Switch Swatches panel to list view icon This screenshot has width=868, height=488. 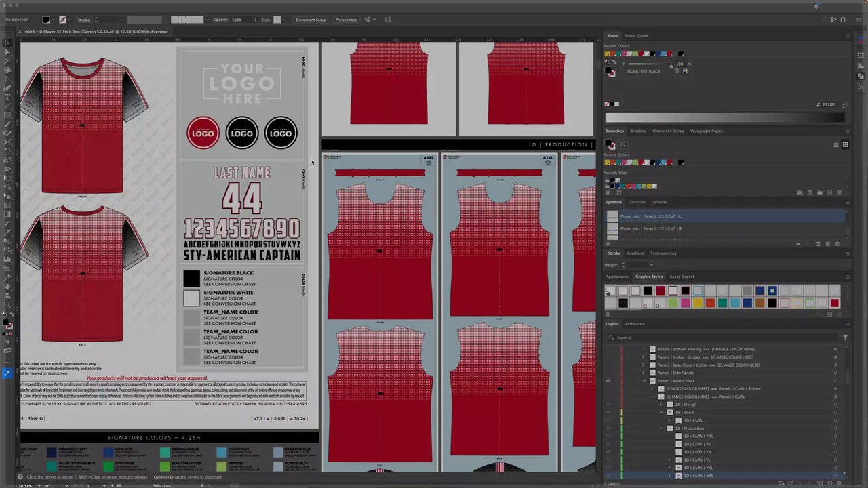tap(836, 144)
